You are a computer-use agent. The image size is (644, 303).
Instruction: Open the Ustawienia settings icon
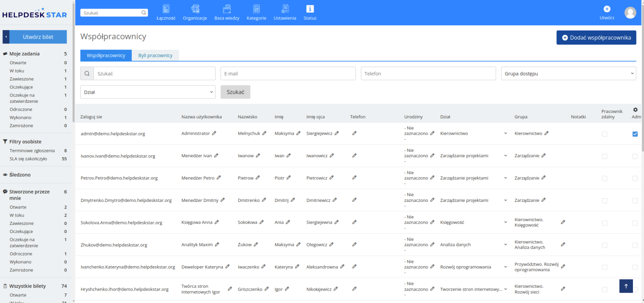285,9
